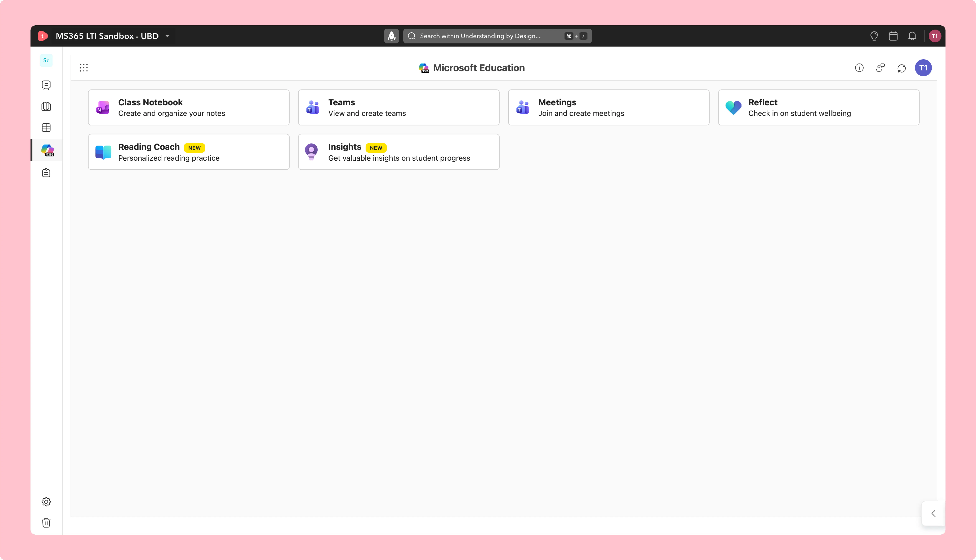Open the grid table sidebar icon
Viewport: 976px width, 560px height.
click(46, 127)
